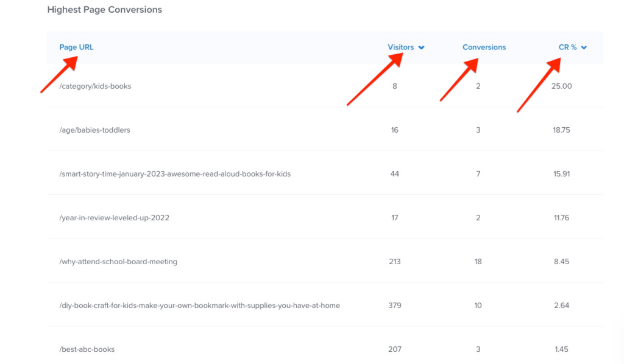
Task: Expand the chevron next to Visitors header
Action: [421, 47]
